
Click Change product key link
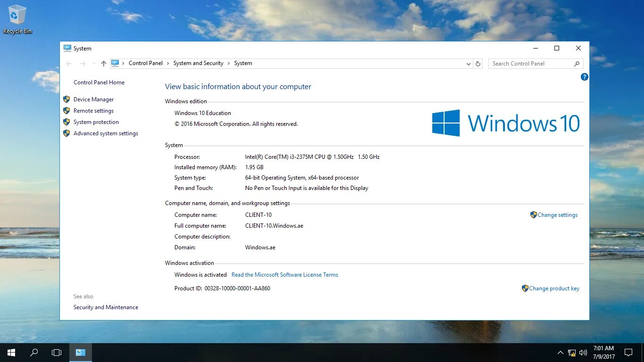click(554, 288)
